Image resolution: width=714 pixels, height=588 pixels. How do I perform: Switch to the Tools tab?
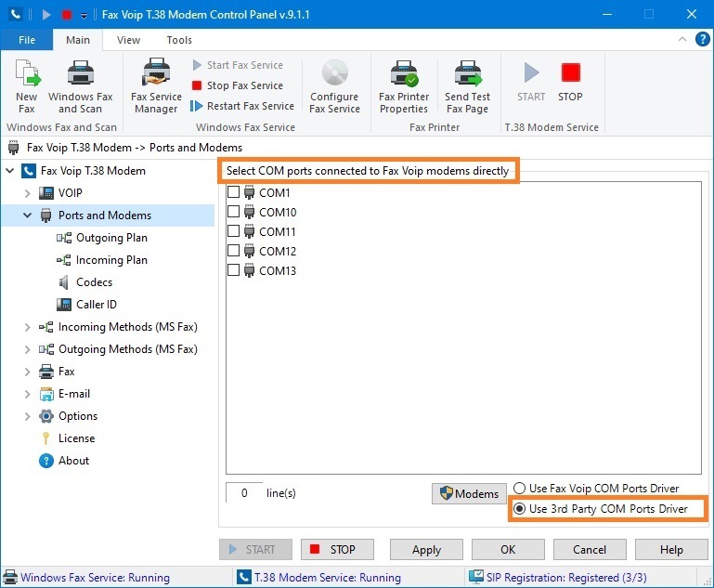click(x=179, y=40)
